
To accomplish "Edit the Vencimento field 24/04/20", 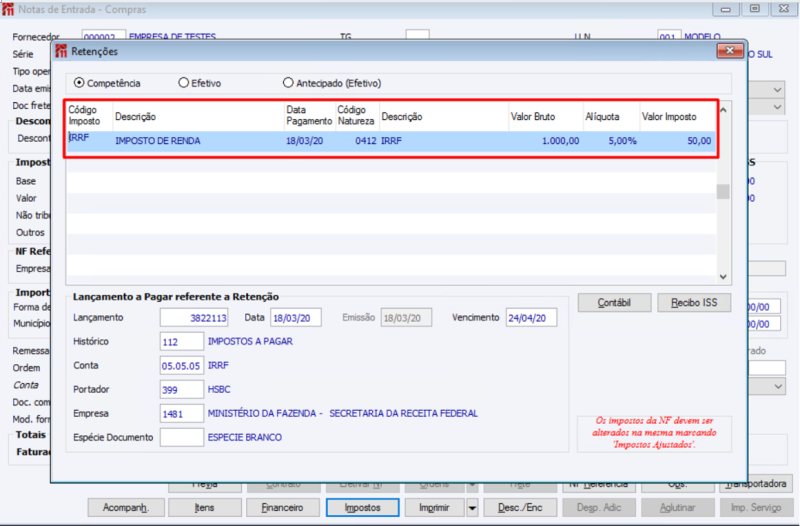I will (531, 317).
